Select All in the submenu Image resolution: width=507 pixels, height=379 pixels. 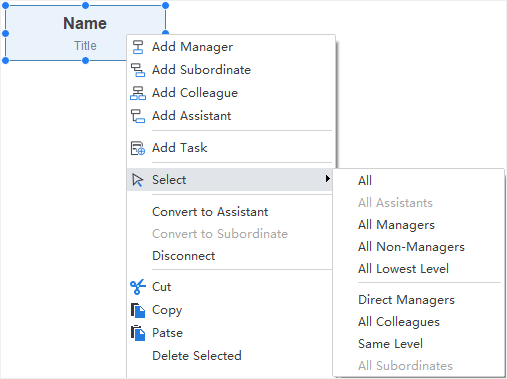coord(365,181)
